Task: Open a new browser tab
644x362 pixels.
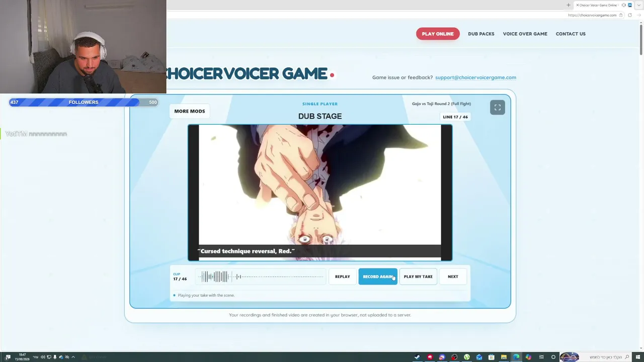Action: 569,5
